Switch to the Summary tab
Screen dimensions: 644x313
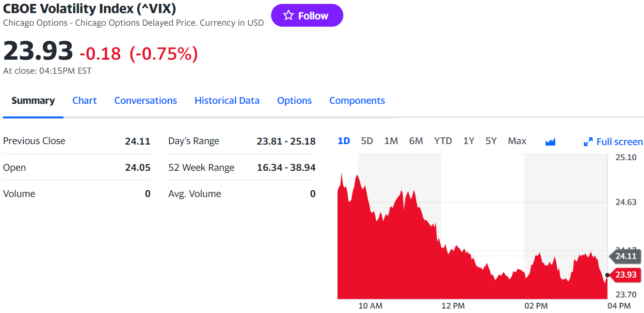33,100
